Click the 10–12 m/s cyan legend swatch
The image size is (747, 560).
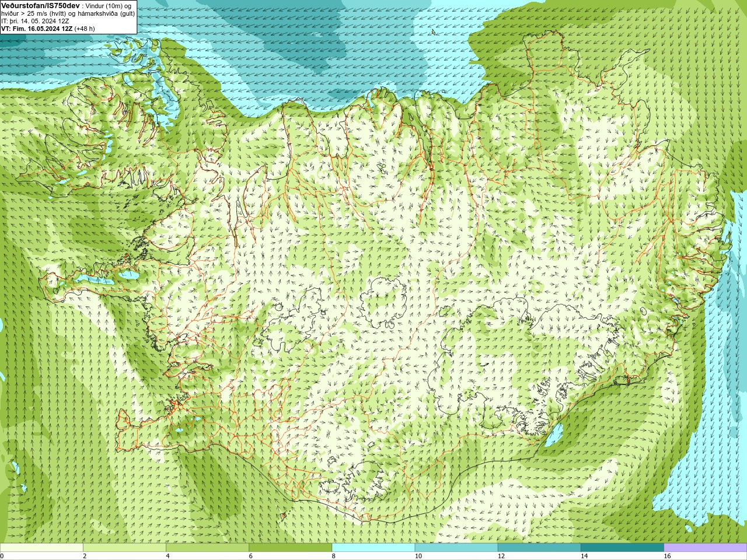point(456,548)
